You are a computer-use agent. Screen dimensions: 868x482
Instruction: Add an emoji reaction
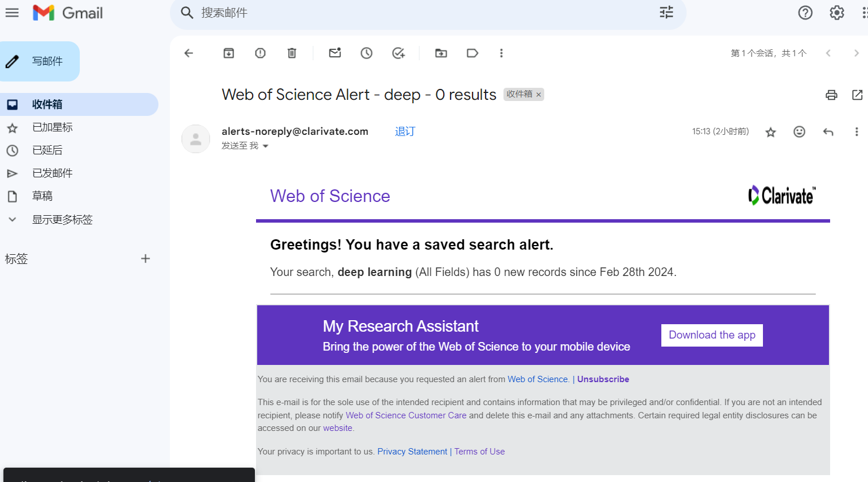(799, 132)
